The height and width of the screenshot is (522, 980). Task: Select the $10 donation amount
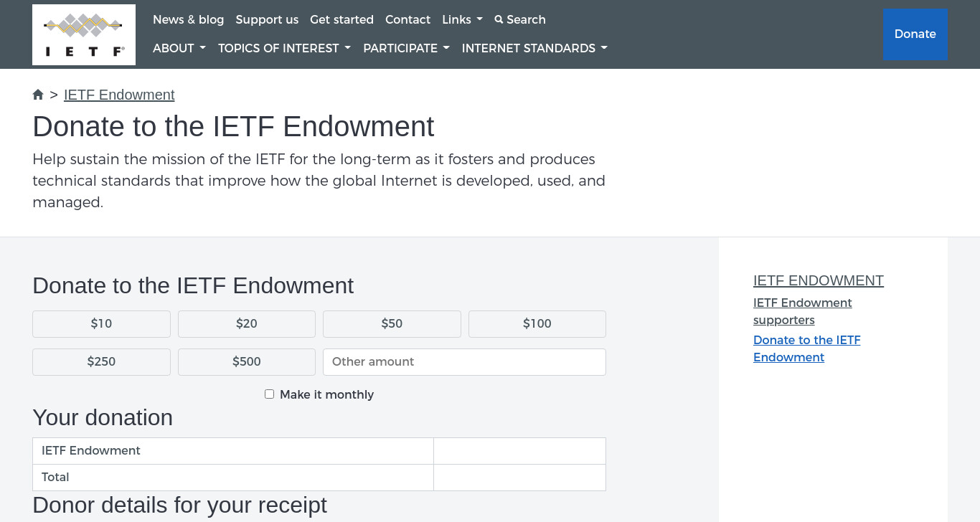pos(101,324)
